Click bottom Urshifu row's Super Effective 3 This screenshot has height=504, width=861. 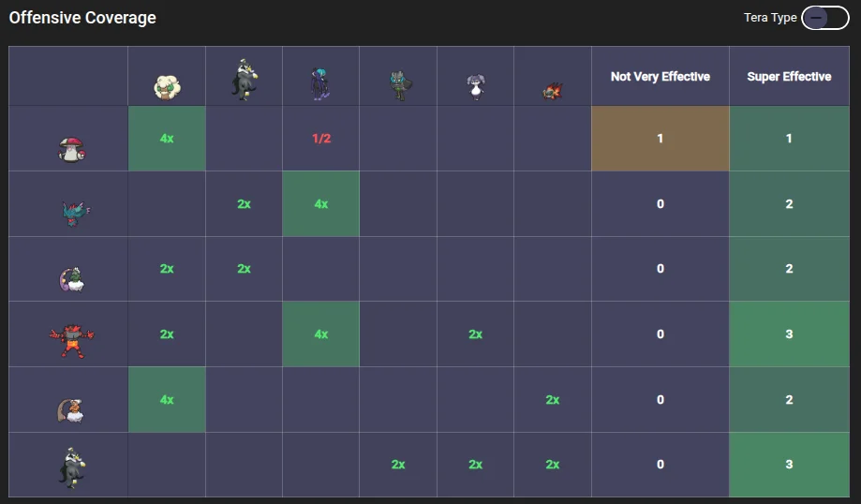coord(789,465)
